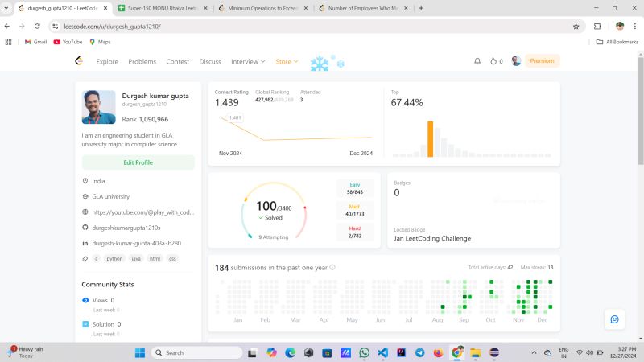Viewport: 644px width, 362px height.
Task: Open the YouTube channel link
Action: point(143,212)
